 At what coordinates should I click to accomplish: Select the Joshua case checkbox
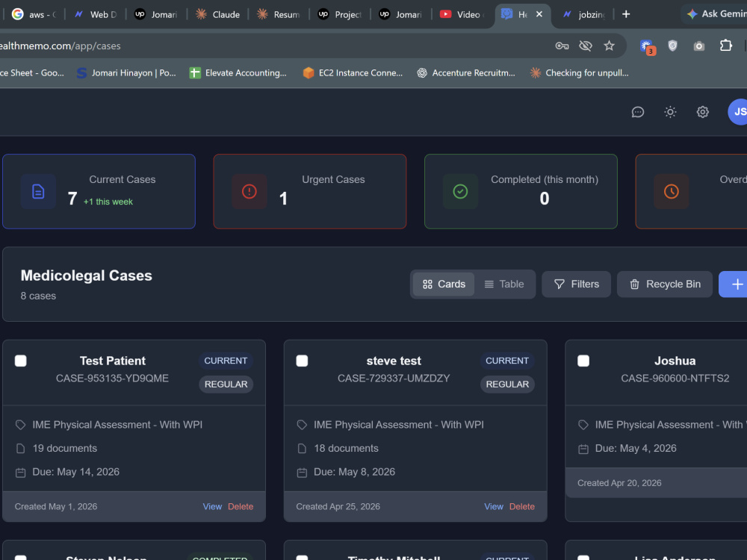click(x=583, y=361)
